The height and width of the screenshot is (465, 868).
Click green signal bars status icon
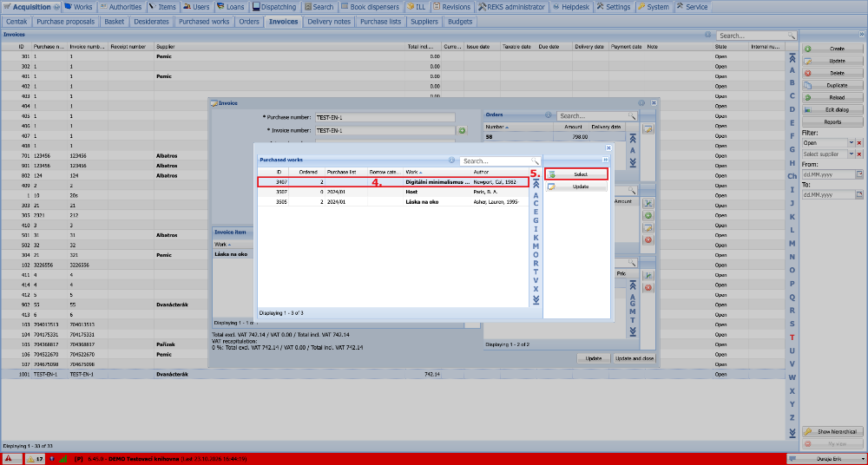pos(63,459)
